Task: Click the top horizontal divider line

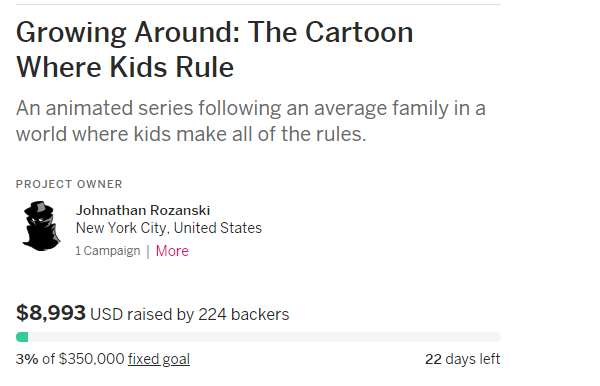Action: pyautogui.click(x=258, y=4)
